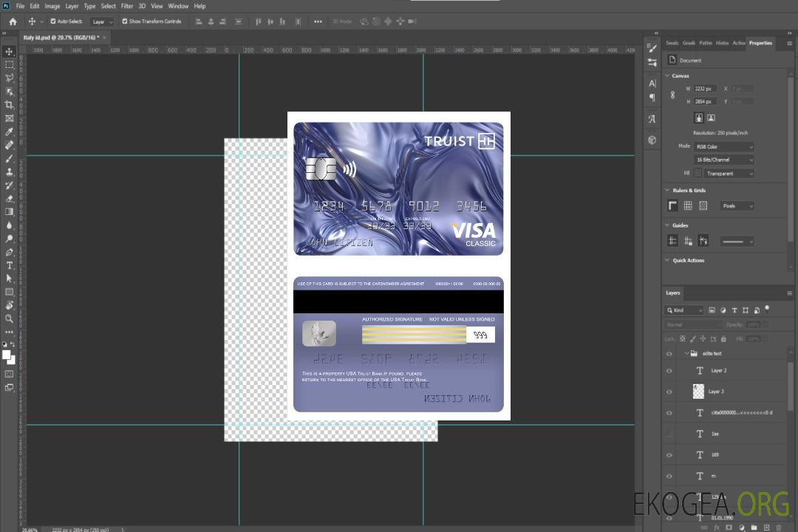Select the Brush tool

pyautogui.click(x=9, y=159)
